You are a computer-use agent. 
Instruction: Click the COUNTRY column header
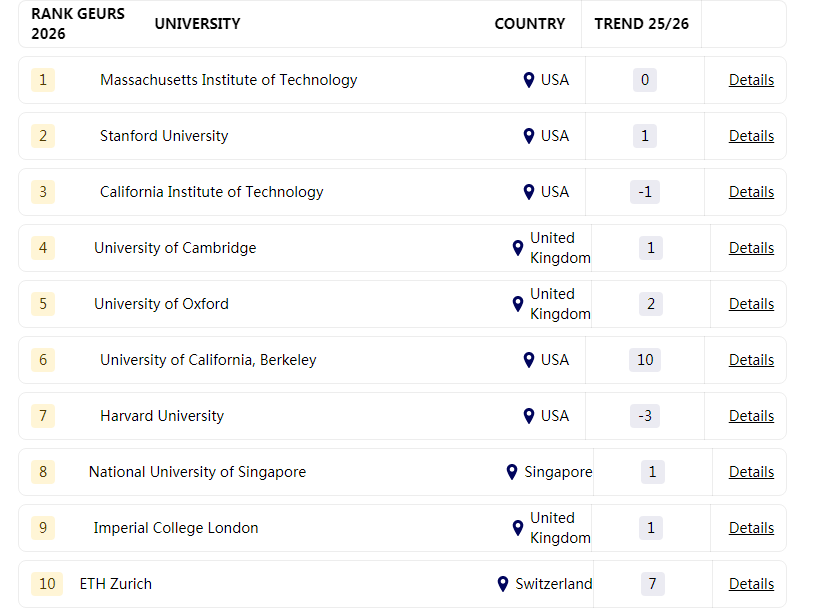click(529, 24)
